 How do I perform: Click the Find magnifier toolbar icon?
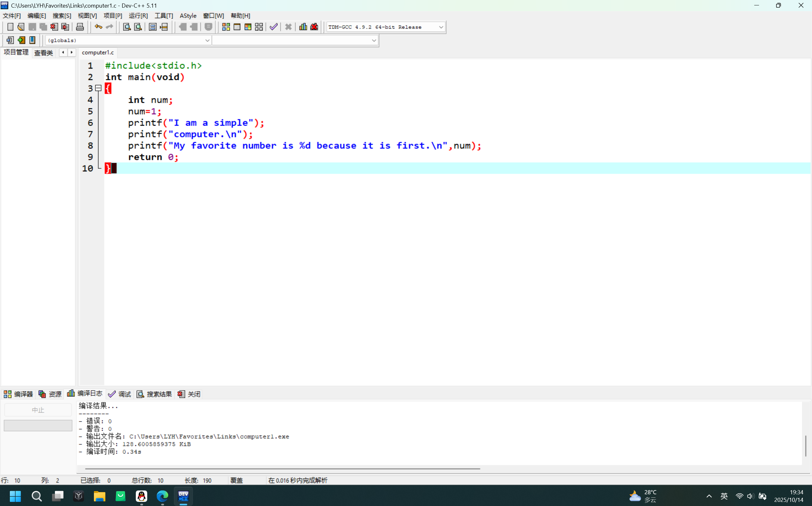[127, 27]
